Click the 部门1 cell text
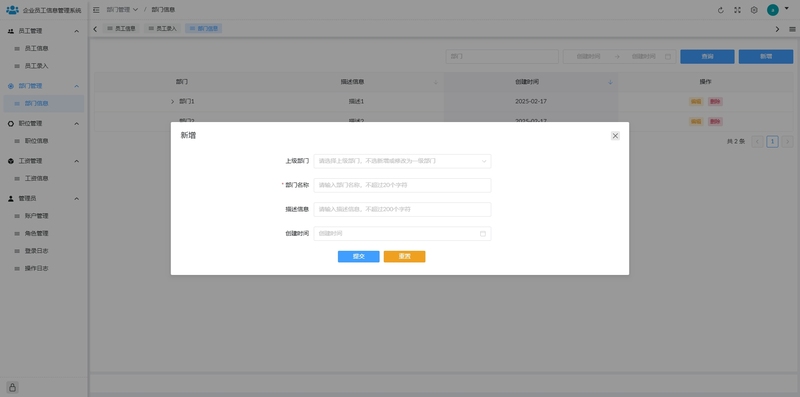 187,102
